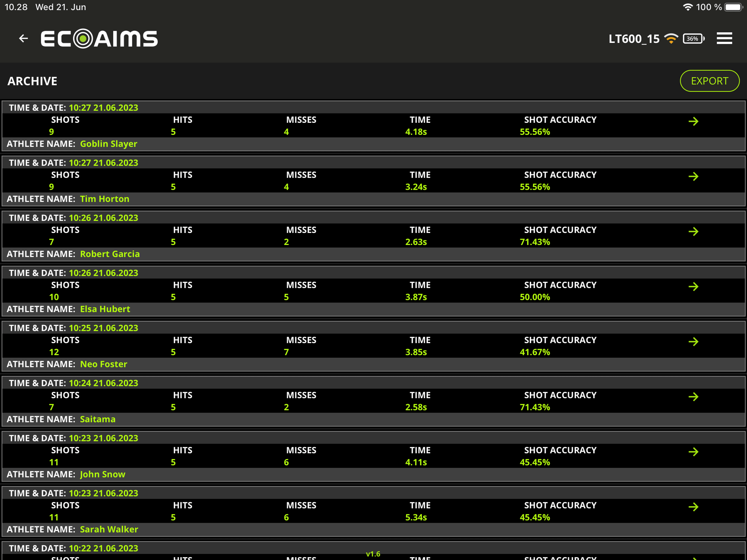Go back using the left arrow icon
Viewport: 747px width, 560px height.
pos(23,39)
